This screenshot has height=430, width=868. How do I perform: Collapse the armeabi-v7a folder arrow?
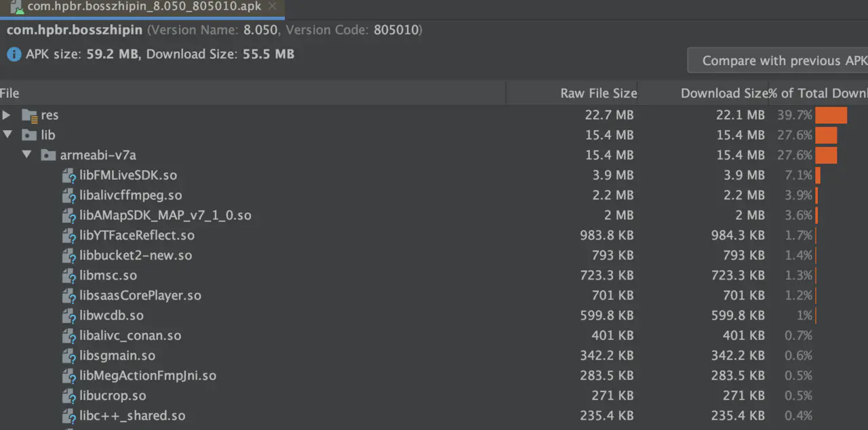[26, 155]
